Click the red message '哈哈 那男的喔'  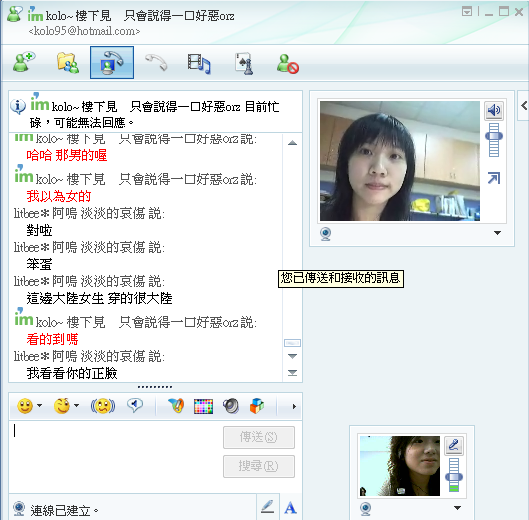[x=67, y=155]
